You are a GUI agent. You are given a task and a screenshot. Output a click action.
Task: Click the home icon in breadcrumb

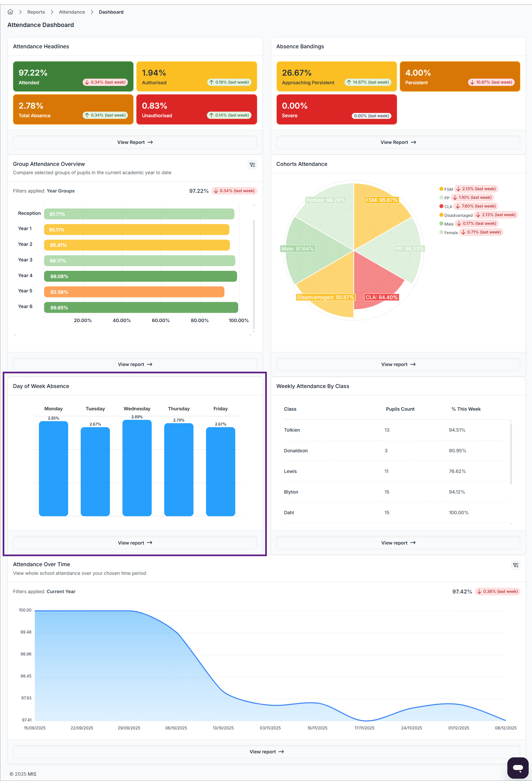10,12
